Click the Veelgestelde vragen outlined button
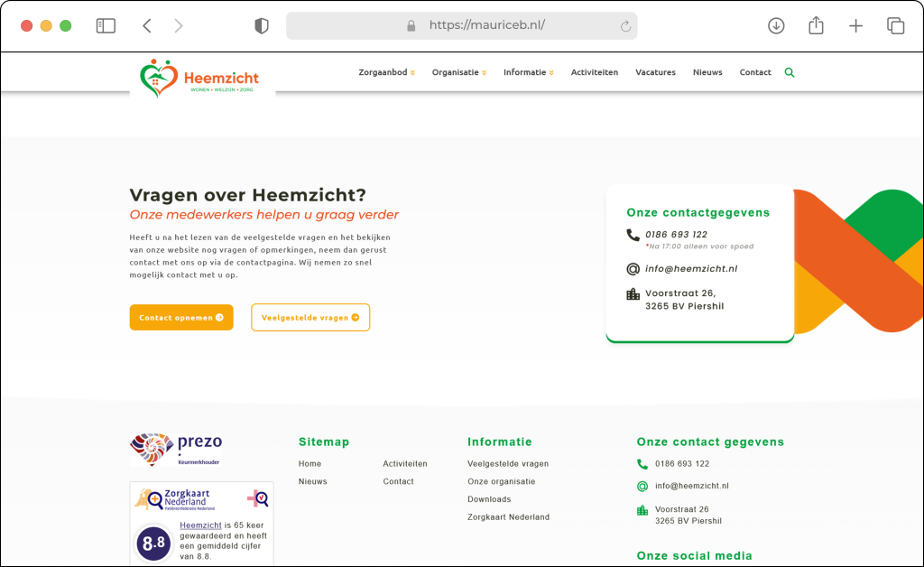The width and height of the screenshot is (924, 567). tap(310, 317)
